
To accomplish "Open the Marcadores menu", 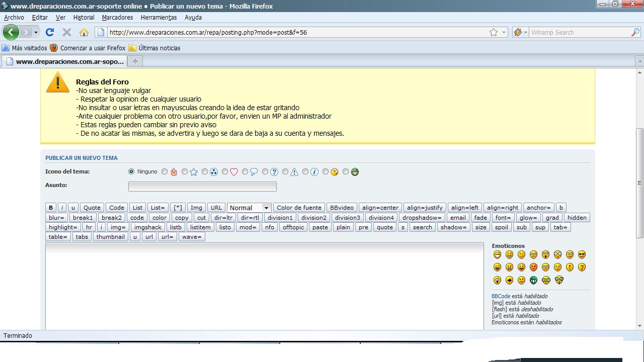I will pyautogui.click(x=117, y=17).
